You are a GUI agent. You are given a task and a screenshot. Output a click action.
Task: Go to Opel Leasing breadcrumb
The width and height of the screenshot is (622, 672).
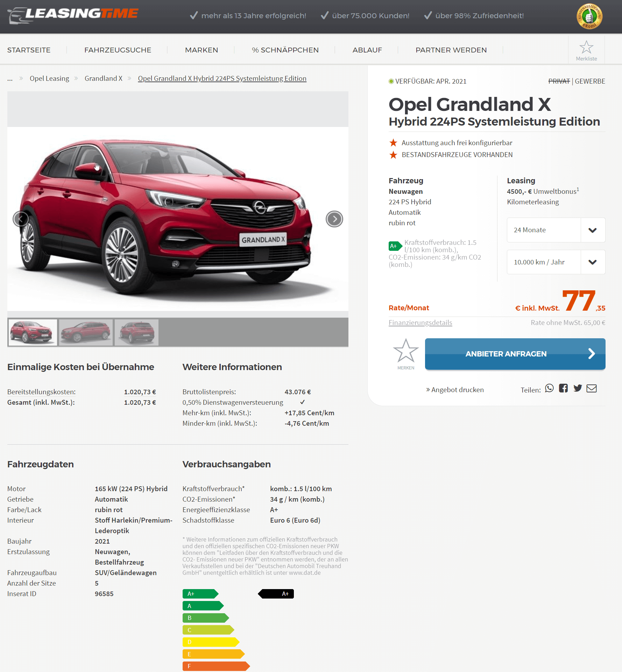click(49, 78)
